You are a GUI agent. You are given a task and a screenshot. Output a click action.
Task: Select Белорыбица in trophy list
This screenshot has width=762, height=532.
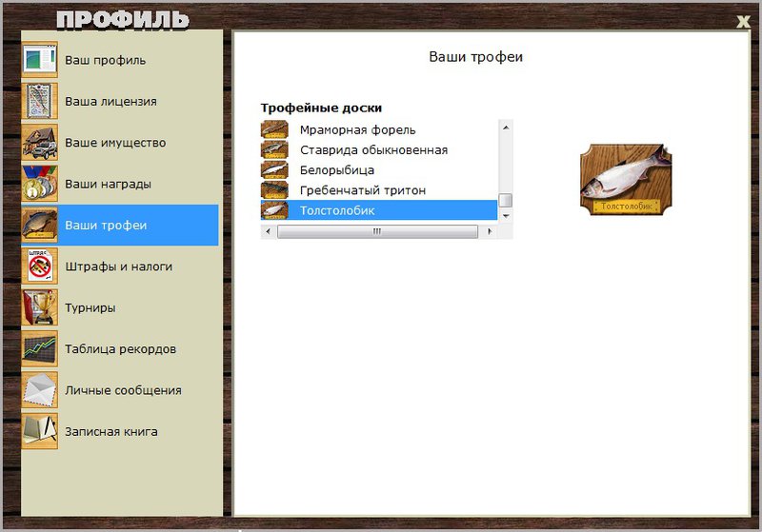click(379, 170)
